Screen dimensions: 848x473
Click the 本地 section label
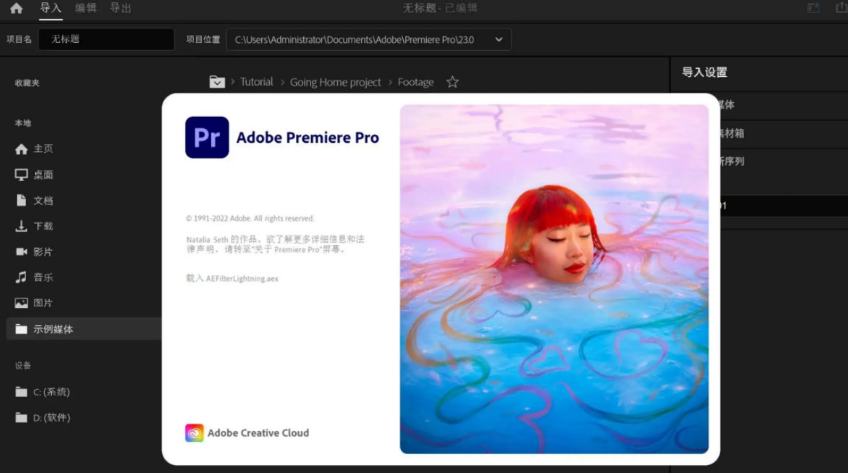23,123
